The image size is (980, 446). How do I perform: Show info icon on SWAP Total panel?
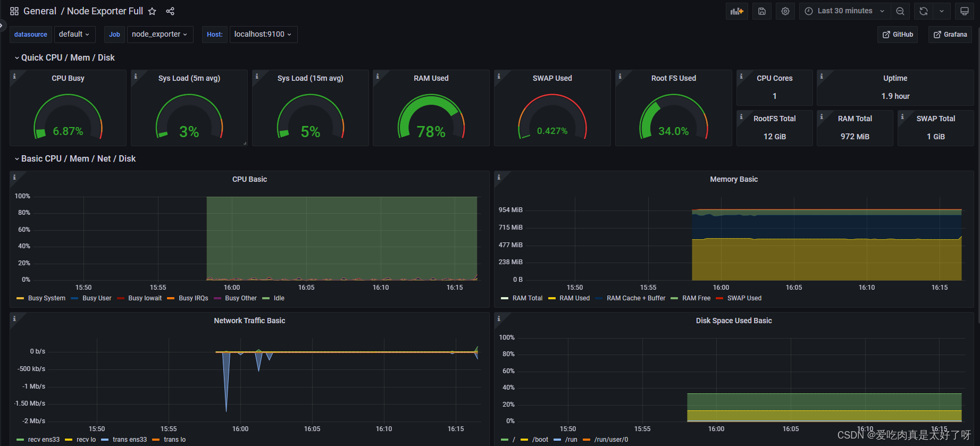902,116
